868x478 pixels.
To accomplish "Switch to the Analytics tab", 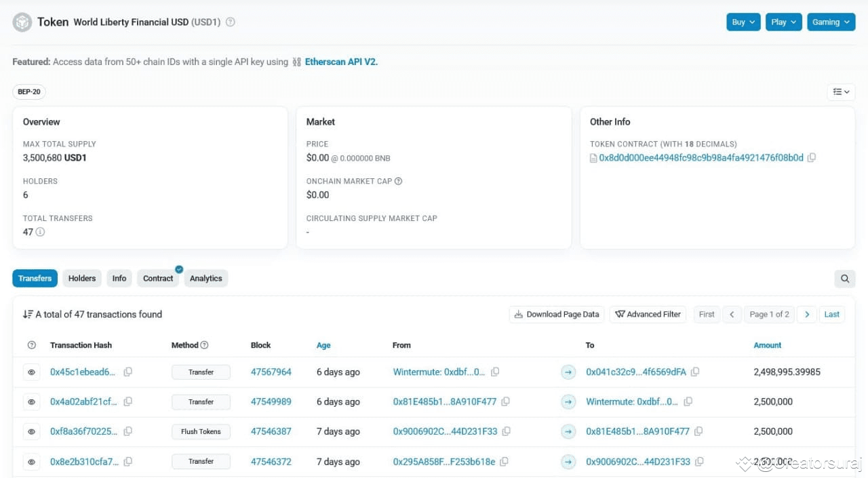I will coord(206,278).
